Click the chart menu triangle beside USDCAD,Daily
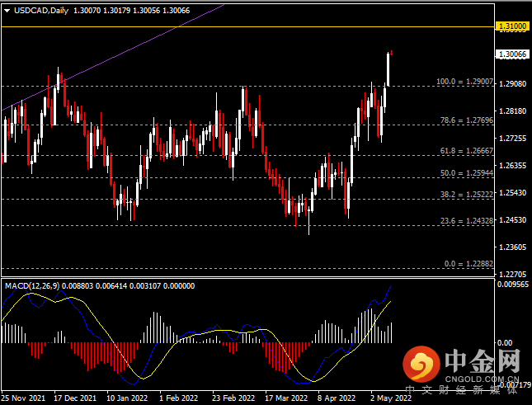 tap(7, 11)
